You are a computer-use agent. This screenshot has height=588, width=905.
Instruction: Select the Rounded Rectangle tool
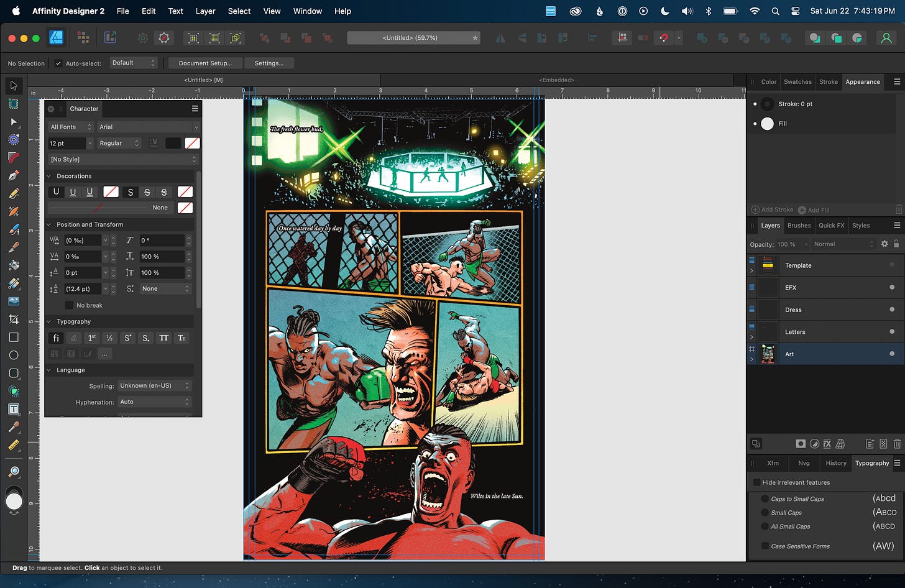(x=14, y=373)
